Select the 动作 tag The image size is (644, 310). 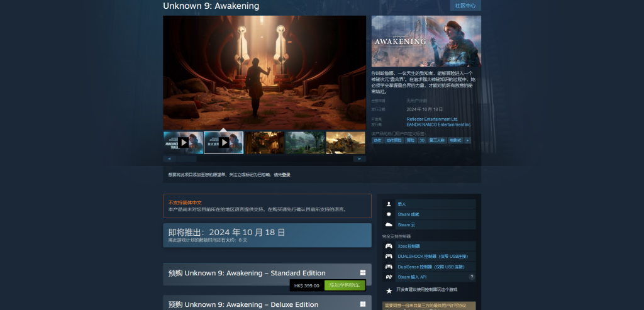coord(377,140)
